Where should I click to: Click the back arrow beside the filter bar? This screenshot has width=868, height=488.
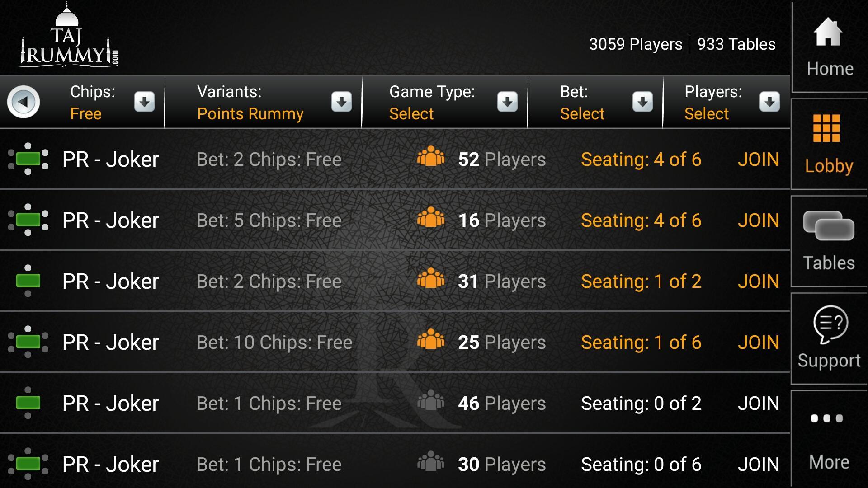click(24, 102)
